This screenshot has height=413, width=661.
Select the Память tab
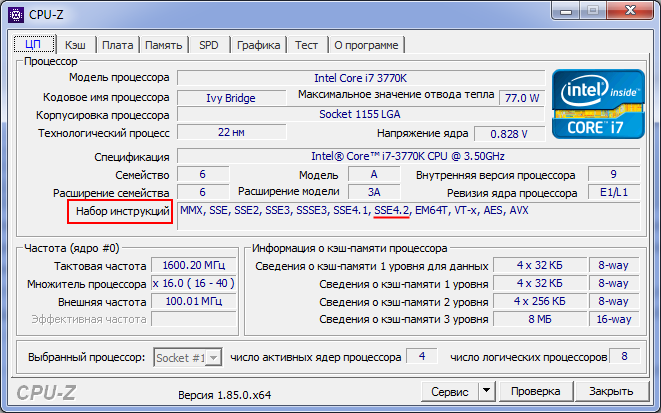point(164,45)
